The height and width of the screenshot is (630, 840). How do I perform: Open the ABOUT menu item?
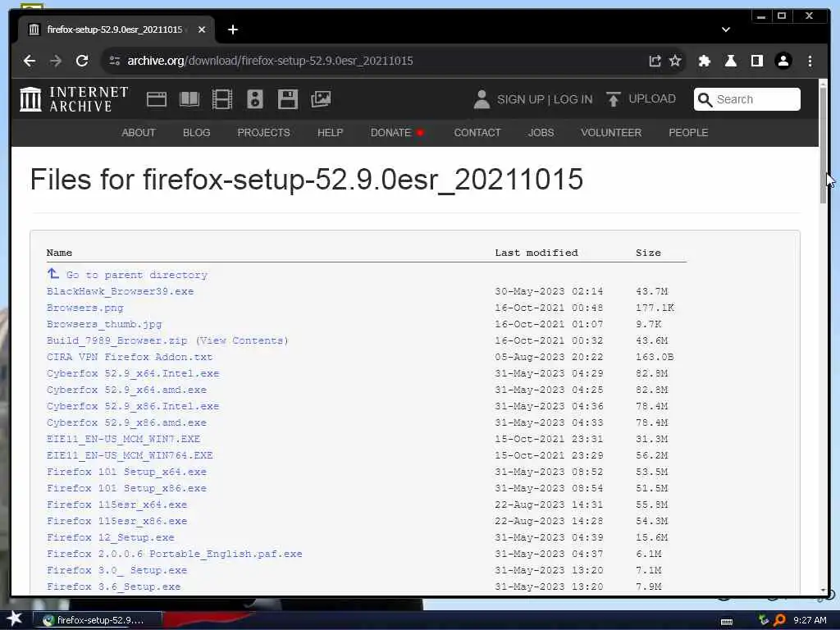138,132
